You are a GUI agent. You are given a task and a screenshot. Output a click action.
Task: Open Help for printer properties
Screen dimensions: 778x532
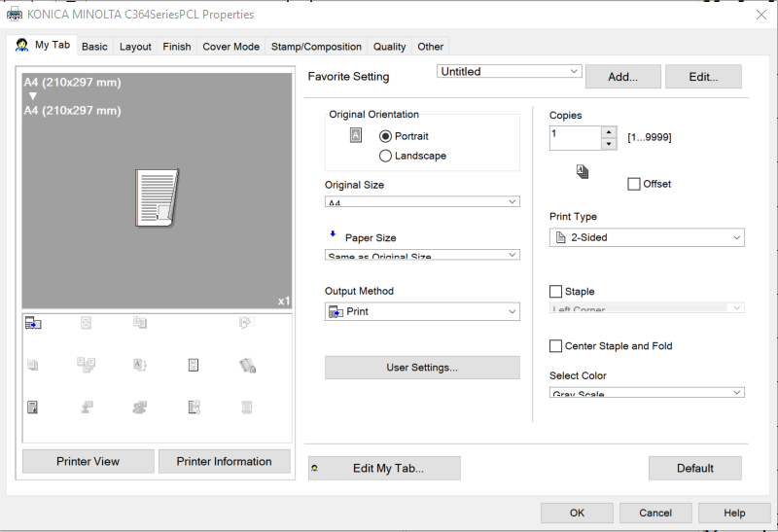pos(734,513)
